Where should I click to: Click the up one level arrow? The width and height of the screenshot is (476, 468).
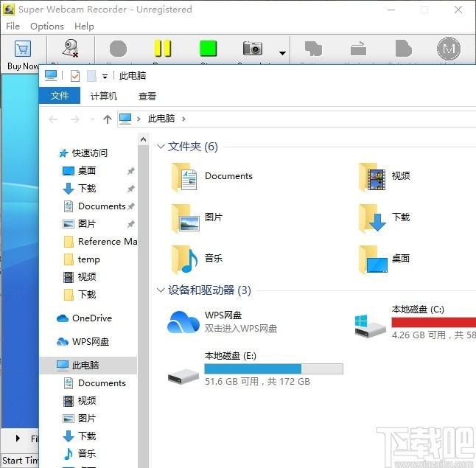(107, 119)
